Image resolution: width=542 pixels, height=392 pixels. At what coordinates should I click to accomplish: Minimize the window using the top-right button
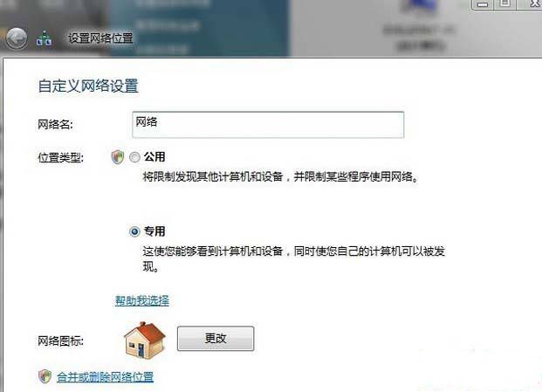pos(483,4)
